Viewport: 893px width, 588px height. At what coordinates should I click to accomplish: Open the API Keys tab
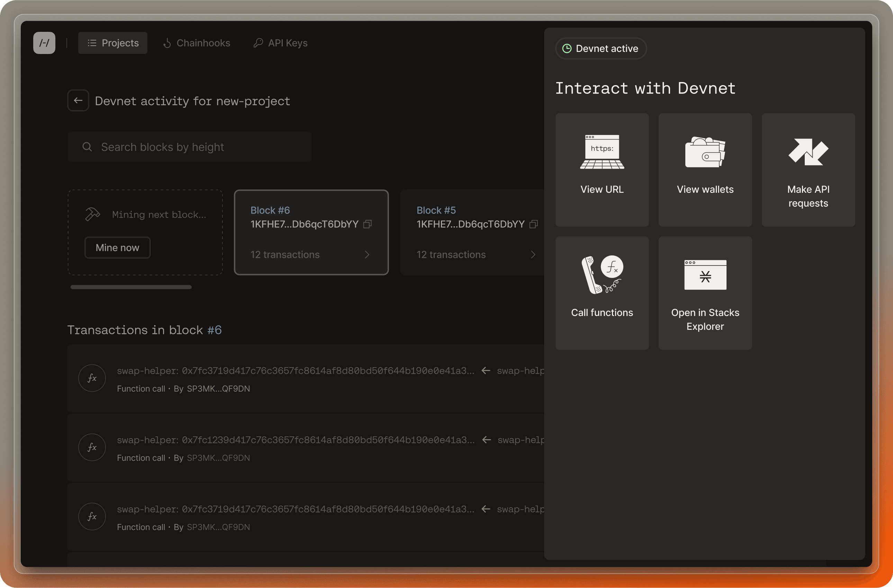point(281,43)
